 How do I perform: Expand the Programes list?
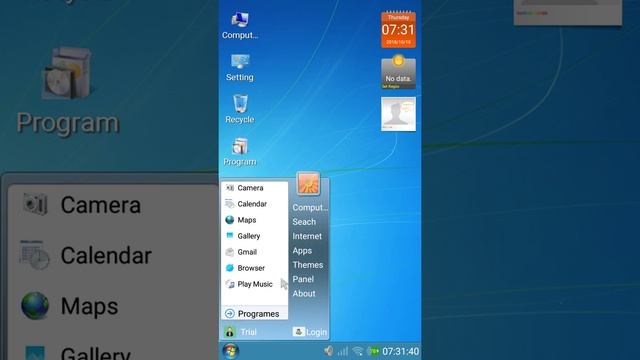[x=254, y=313]
